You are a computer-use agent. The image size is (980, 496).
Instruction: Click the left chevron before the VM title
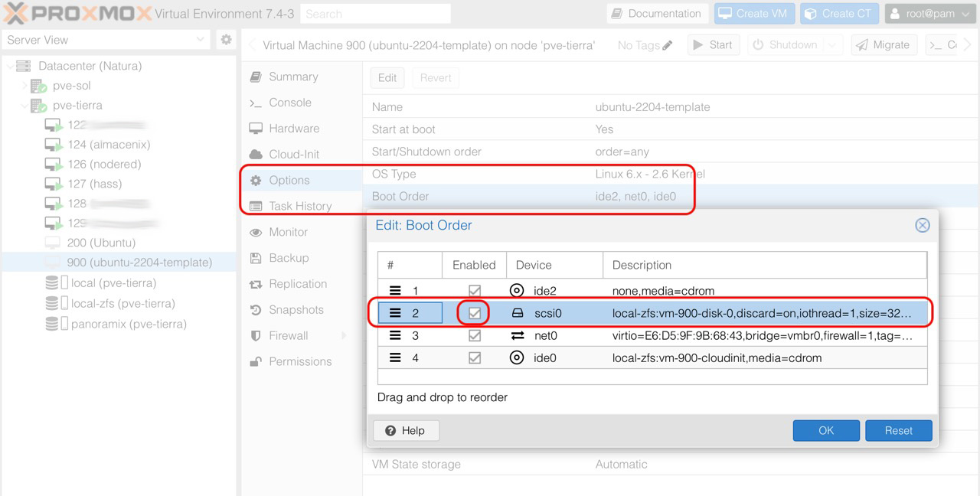click(252, 45)
